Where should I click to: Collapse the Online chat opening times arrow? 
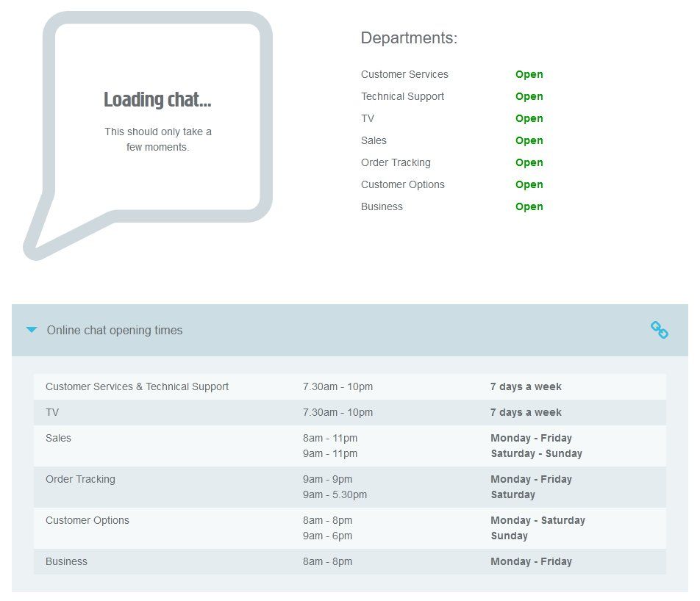click(x=32, y=331)
